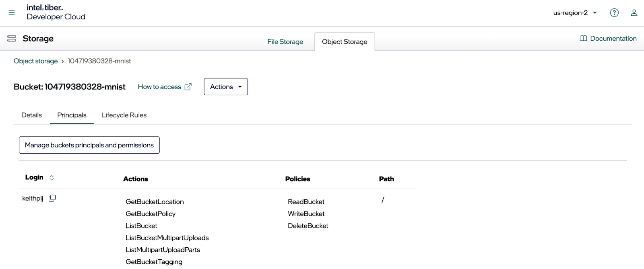Image resolution: width=644 pixels, height=269 pixels.
Task: Open the Documentation link
Action: (613, 39)
